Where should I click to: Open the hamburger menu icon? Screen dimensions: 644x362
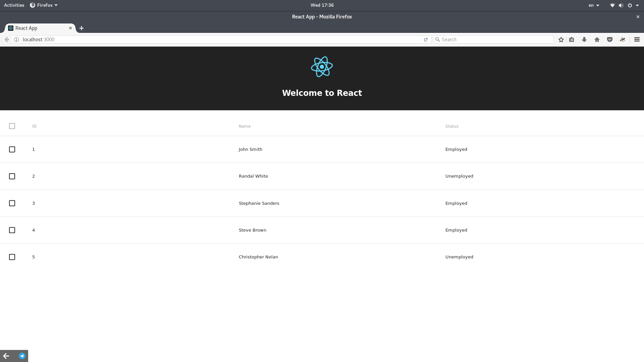tap(637, 40)
